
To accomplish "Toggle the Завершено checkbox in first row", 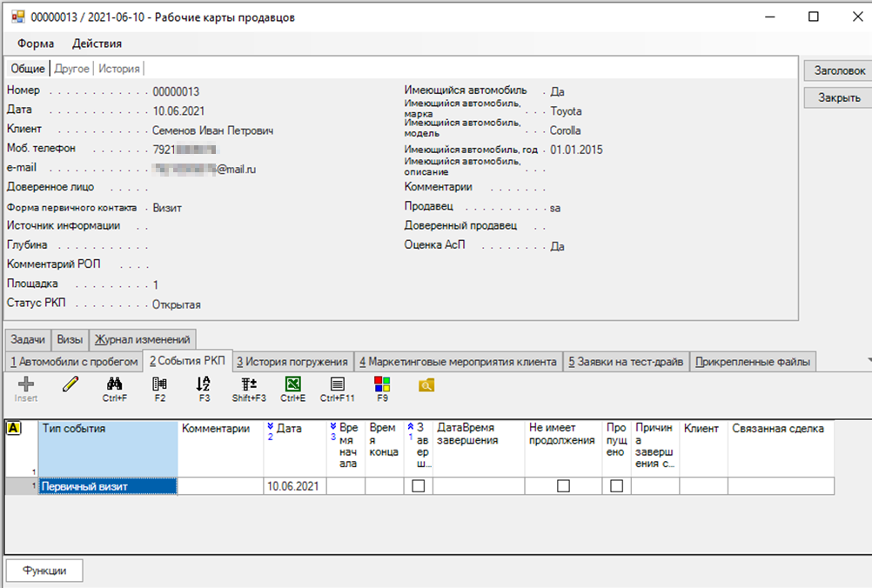I will [419, 486].
